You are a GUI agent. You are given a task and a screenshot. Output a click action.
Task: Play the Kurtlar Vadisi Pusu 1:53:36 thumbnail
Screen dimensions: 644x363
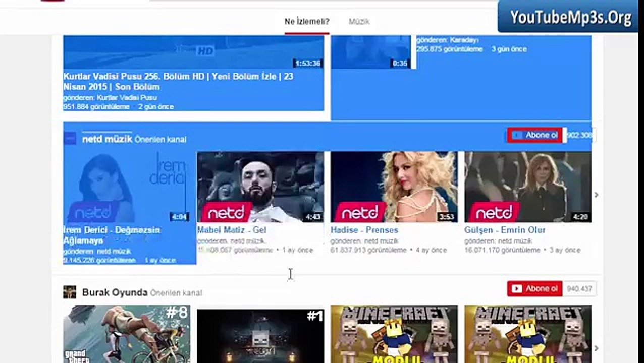click(x=193, y=52)
